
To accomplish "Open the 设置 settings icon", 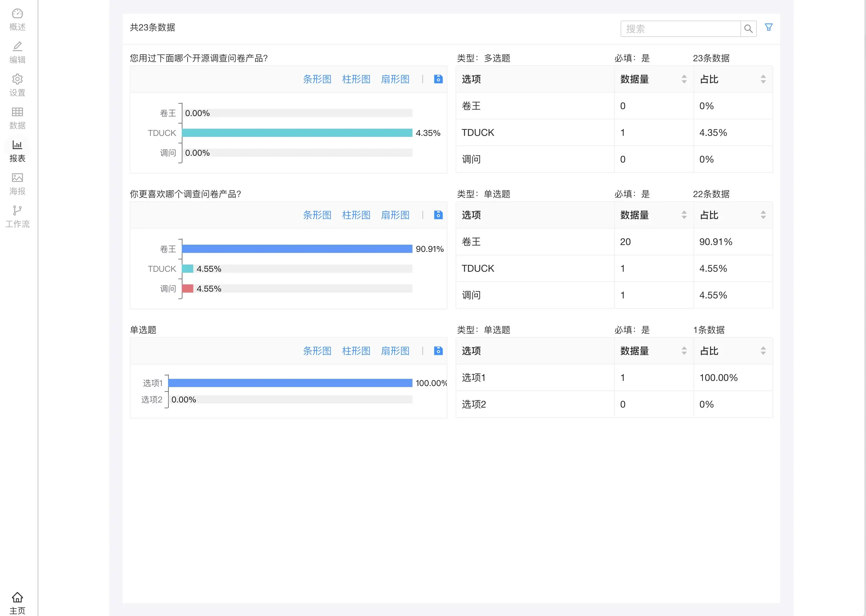I will (x=17, y=84).
